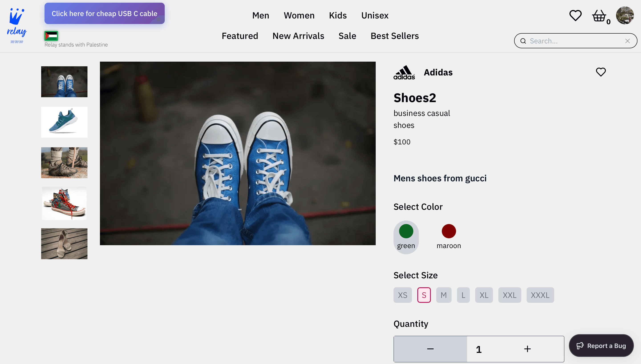This screenshot has width=641, height=364.
Task: Increase quantity with plus button
Action: [x=527, y=349]
